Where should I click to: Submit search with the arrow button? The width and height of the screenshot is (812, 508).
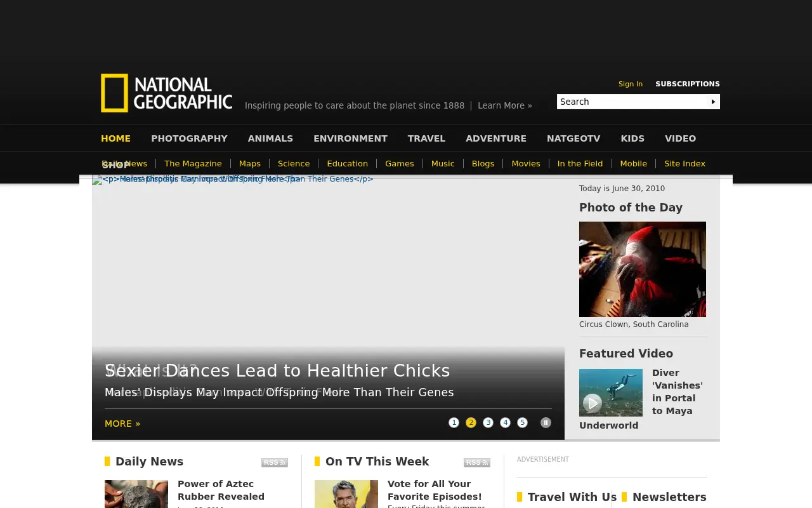[713, 102]
